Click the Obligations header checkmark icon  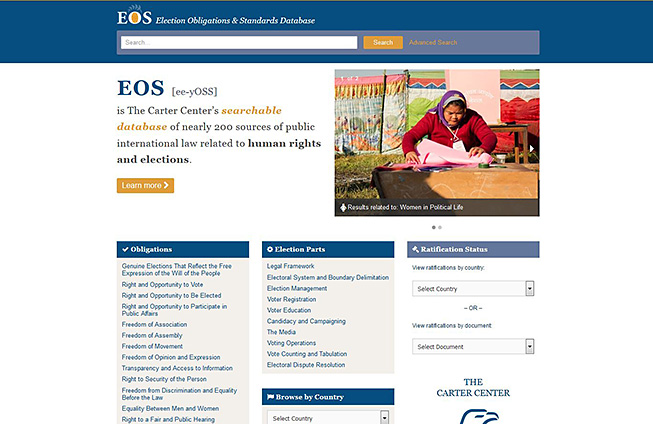tap(125, 249)
